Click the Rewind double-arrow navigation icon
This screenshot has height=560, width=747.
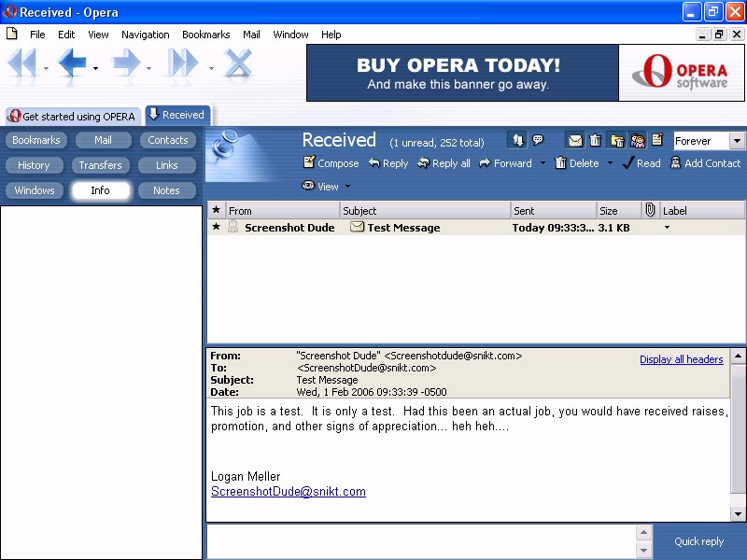(x=21, y=63)
